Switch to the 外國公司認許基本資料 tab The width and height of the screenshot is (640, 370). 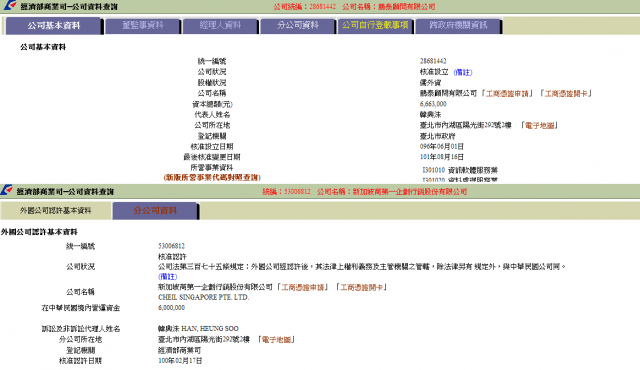pyautogui.click(x=56, y=210)
